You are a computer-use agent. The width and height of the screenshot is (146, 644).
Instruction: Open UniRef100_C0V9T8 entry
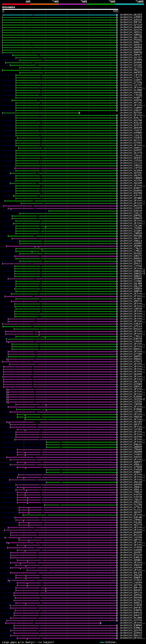click(x=131, y=208)
